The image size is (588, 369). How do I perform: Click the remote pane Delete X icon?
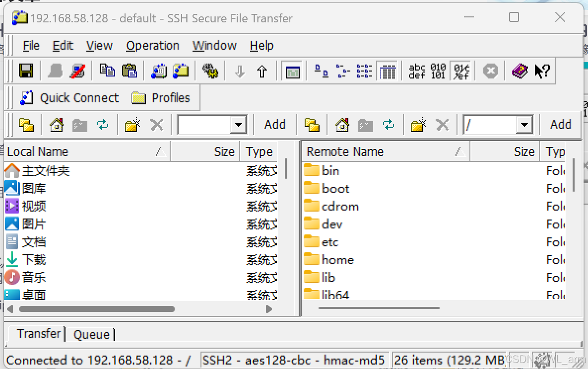pyautogui.click(x=442, y=125)
